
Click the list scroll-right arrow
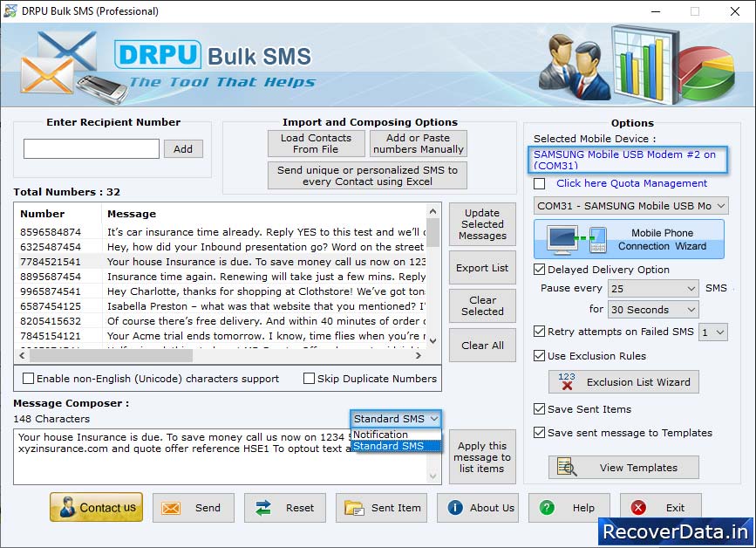pyautogui.click(x=419, y=355)
